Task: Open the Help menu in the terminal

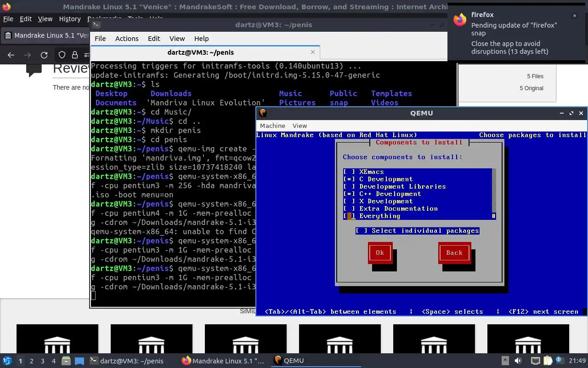Action: click(201, 39)
